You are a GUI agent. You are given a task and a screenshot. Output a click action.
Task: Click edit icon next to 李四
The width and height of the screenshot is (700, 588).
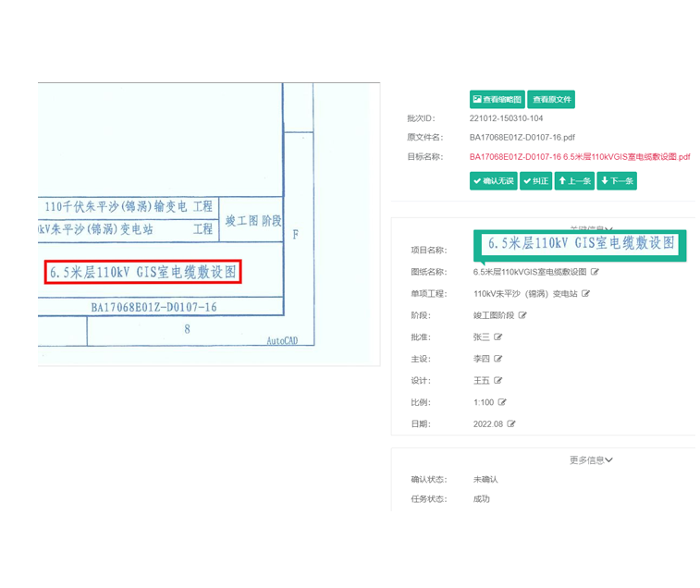click(498, 359)
